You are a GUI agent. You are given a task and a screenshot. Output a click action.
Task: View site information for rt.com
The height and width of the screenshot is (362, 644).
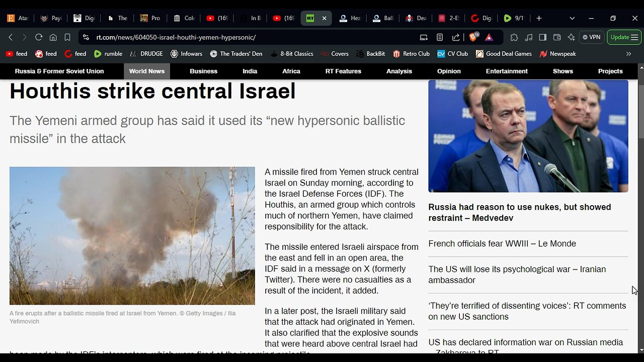point(86,37)
